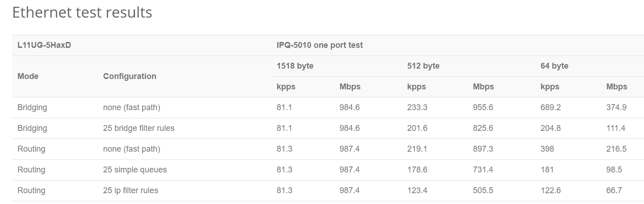The height and width of the screenshot is (204, 644).
Task: Click the 955.6 Mbps cell
Action: coord(483,107)
